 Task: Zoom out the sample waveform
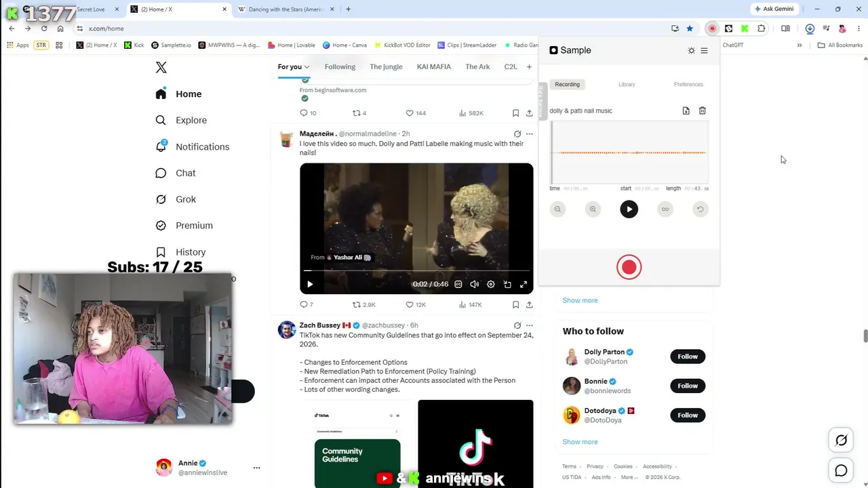tap(557, 209)
